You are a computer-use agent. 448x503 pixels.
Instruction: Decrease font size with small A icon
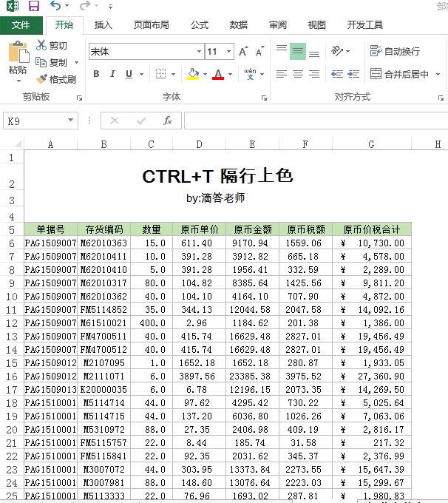point(259,51)
